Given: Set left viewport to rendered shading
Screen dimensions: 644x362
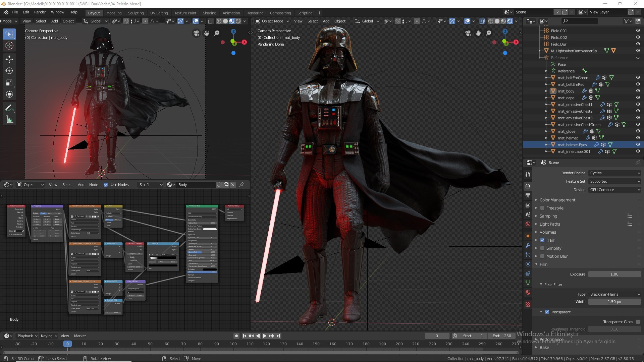Looking at the screenshot, I should point(238,21).
